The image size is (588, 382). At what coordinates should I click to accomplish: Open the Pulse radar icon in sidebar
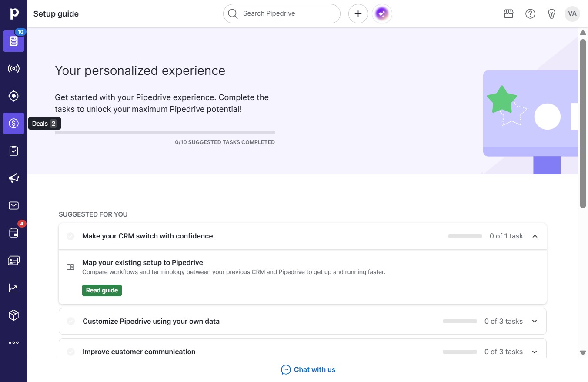pos(14,69)
